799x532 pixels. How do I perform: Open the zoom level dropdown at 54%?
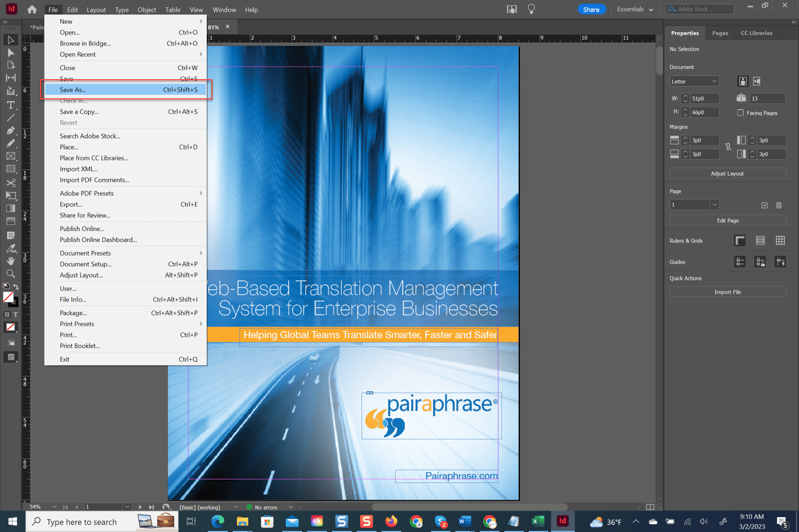54,507
